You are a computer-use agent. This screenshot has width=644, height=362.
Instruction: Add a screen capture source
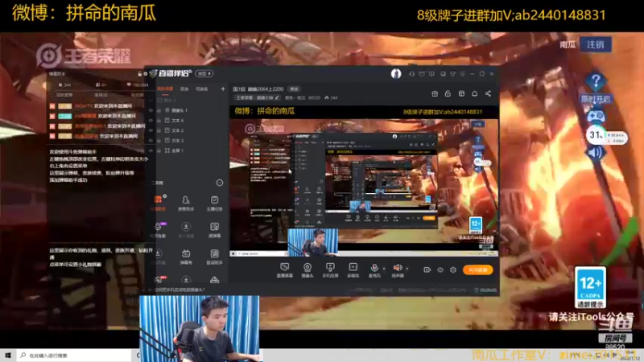click(x=284, y=270)
